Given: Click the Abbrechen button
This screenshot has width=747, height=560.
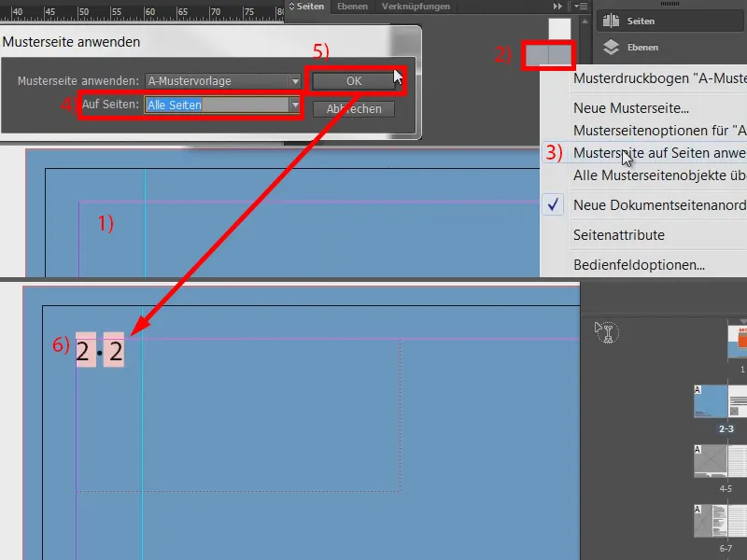Looking at the screenshot, I should (x=354, y=108).
